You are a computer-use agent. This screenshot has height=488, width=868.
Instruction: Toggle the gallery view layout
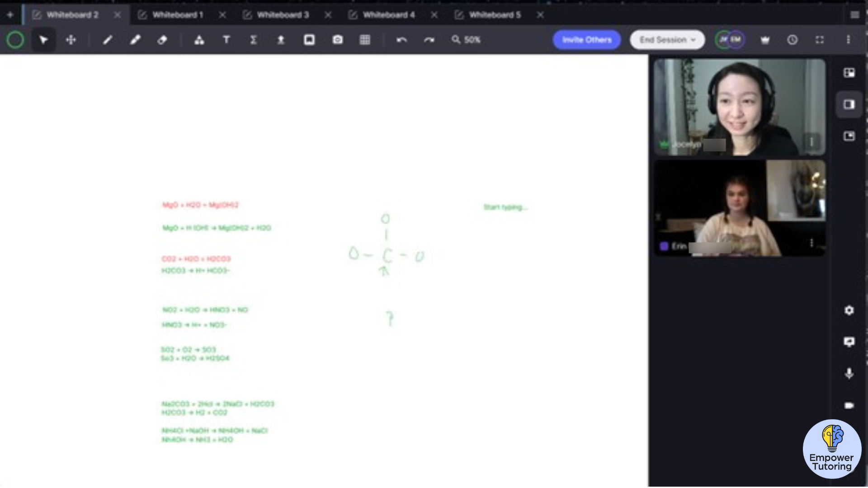[850, 73]
